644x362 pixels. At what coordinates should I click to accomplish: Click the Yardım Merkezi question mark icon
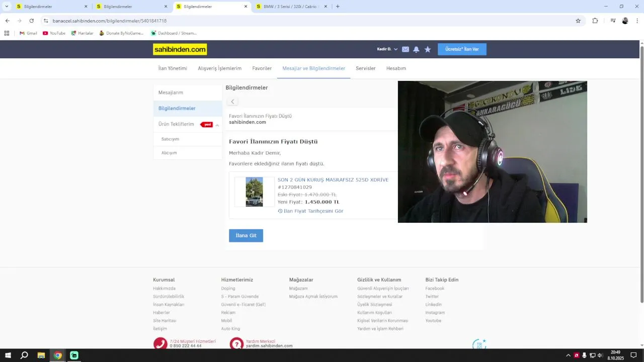(x=236, y=343)
